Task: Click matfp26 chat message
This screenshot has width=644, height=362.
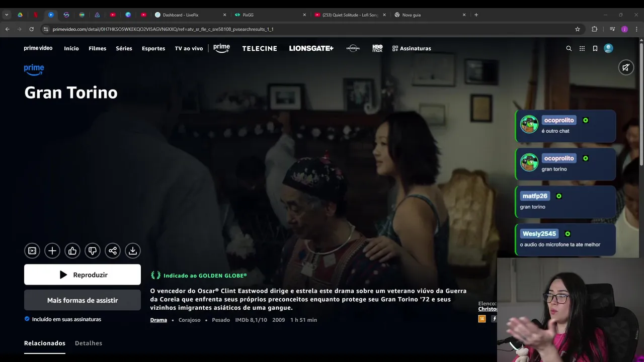Action: (x=566, y=201)
